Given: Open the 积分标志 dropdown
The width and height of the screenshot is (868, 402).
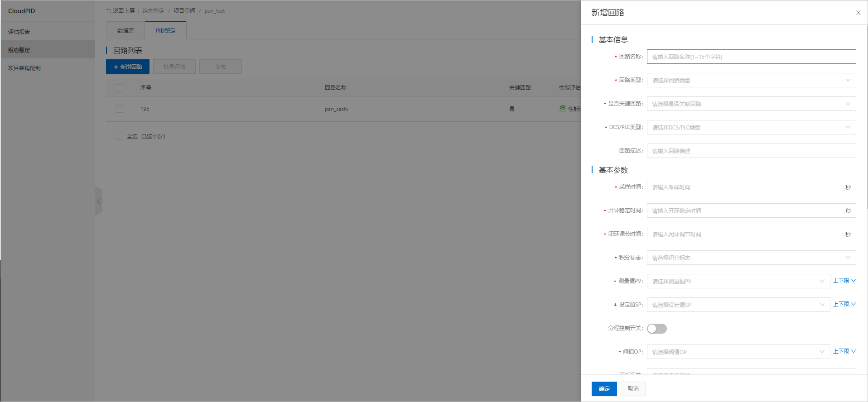Looking at the screenshot, I should click(751, 258).
